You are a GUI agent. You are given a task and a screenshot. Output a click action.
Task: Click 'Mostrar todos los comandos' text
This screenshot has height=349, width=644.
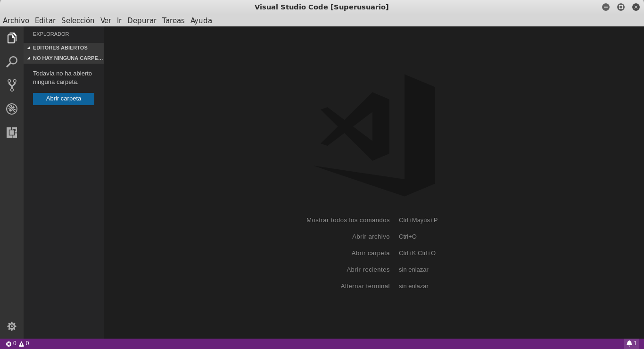(x=348, y=220)
